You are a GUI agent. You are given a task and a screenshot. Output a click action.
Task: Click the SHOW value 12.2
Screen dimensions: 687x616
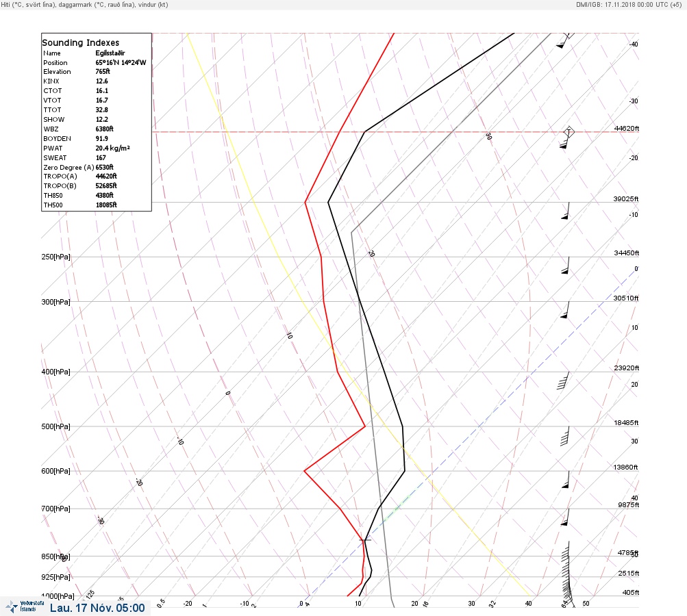(101, 119)
